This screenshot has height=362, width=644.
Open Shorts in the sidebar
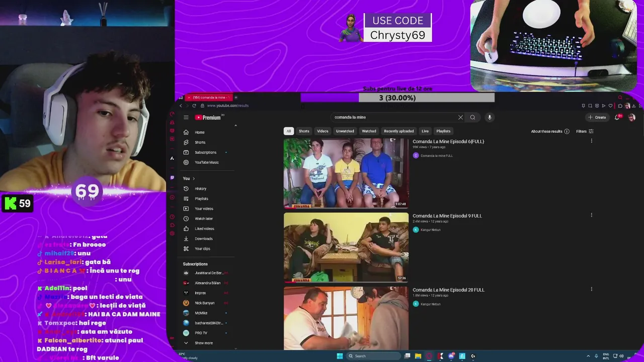200,142
